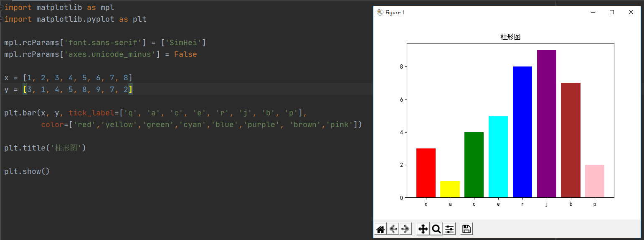Click the Figure 1 window icon
Viewport: 644px width, 240px height.
(x=380, y=12)
